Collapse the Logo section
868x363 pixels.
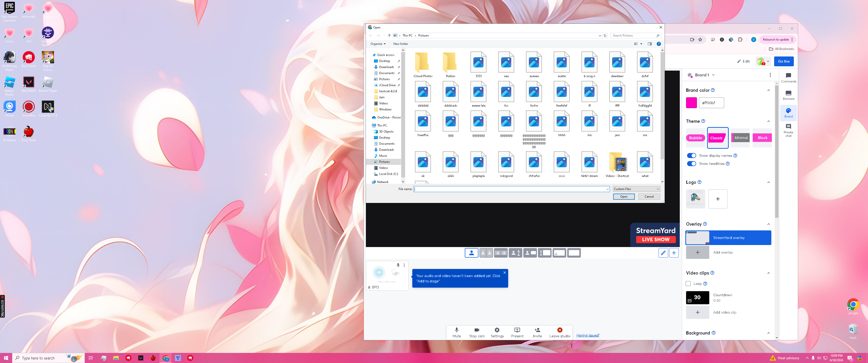769,182
